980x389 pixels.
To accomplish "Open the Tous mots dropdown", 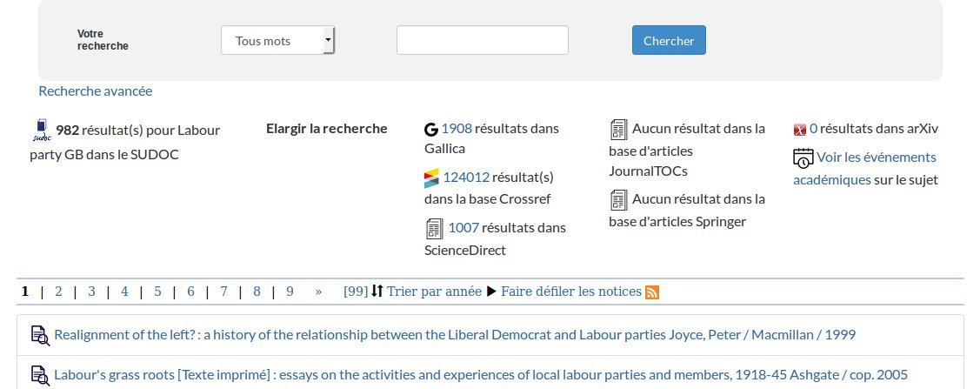I will (278, 41).
